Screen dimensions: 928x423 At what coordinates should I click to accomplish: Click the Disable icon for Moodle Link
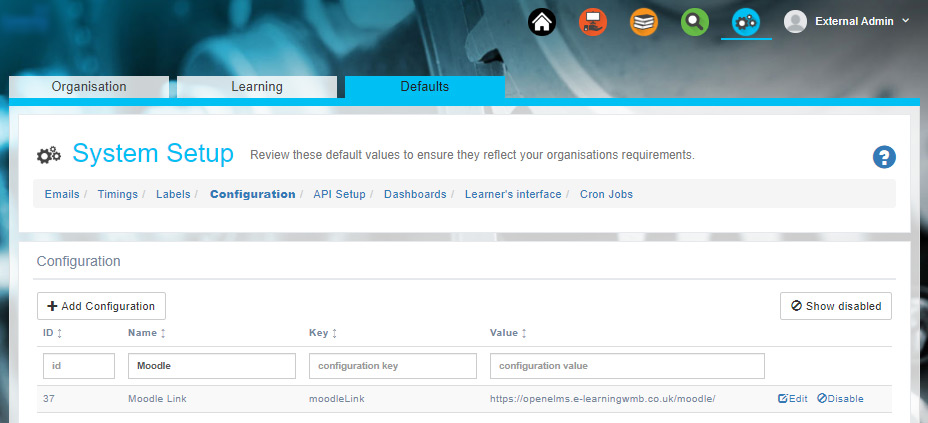821,399
